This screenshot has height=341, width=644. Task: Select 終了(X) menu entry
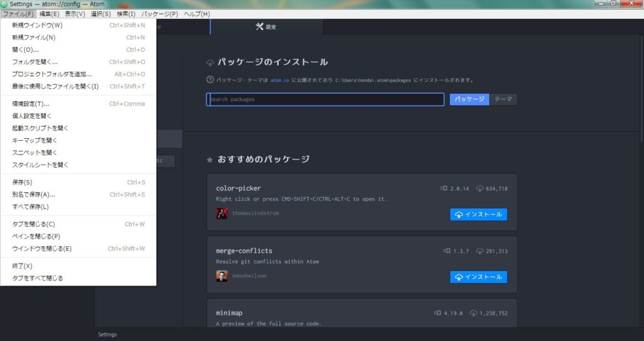(x=79, y=266)
